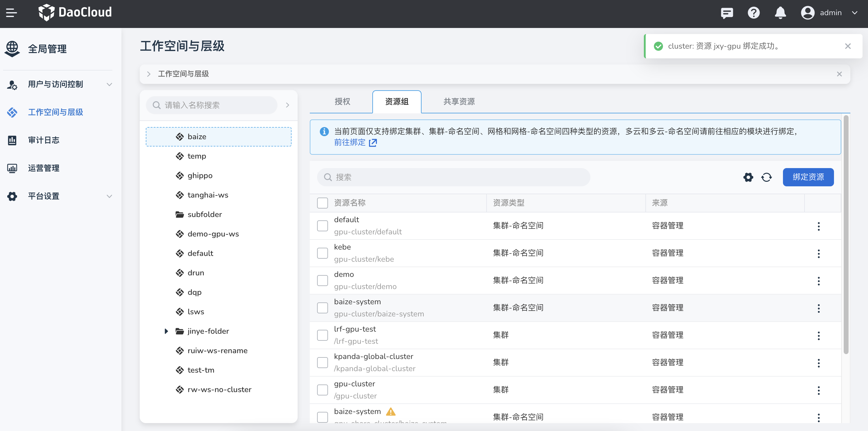Focus the resource search field

pyautogui.click(x=453, y=177)
